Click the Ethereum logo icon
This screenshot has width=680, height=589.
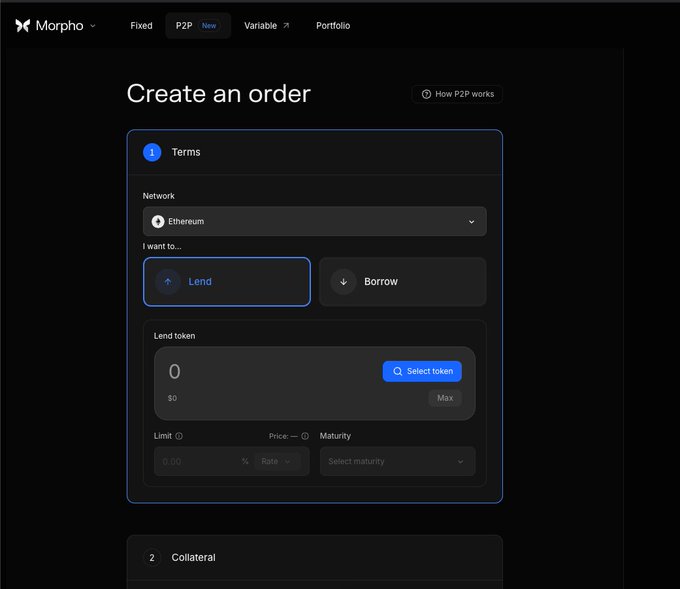pos(158,221)
